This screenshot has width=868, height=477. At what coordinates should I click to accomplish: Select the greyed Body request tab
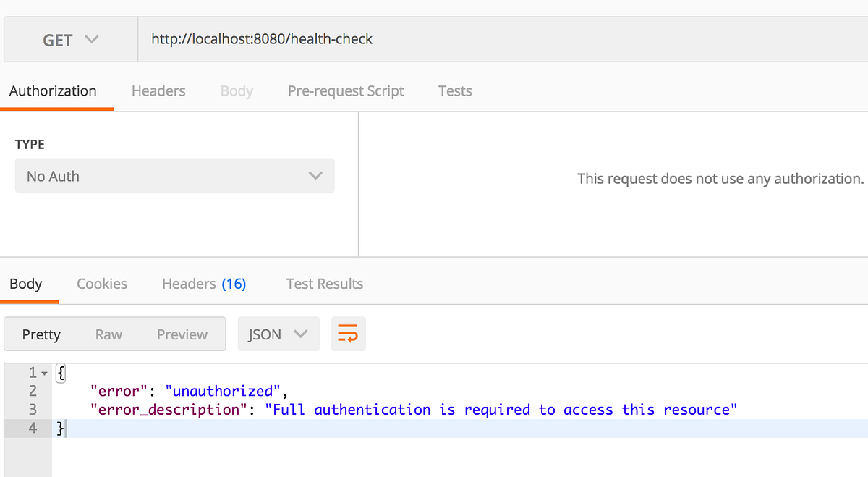tap(237, 91)
